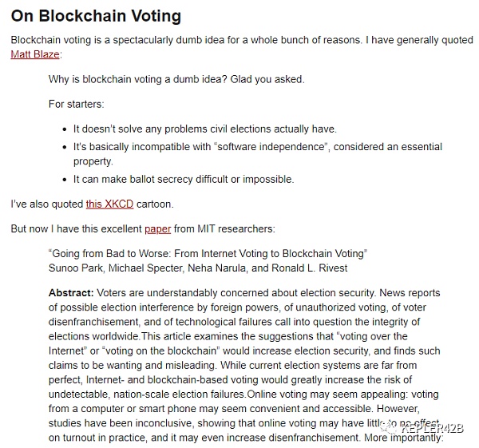
Task: Open the Matt Blaze link
Action: point(36,54)
